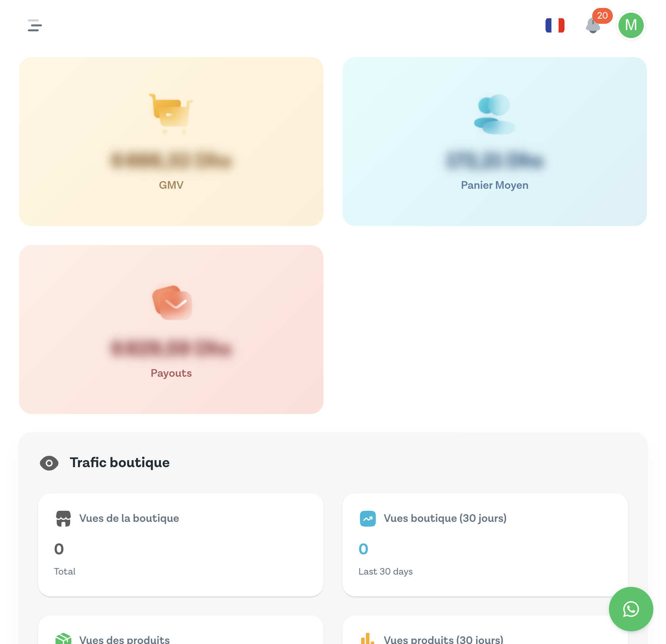Click the Payouts wallet icon
The image size is (666, 644).
[x=172, y=303]
